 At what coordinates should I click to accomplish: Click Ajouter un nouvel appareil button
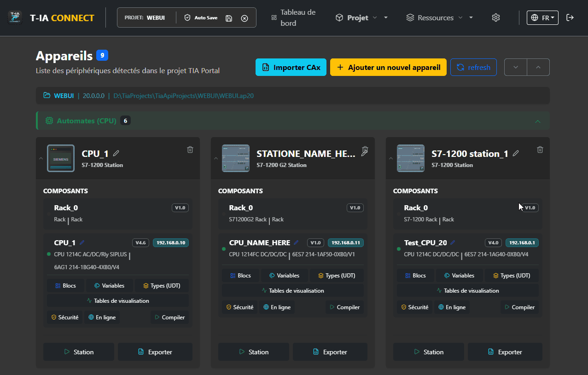click(388, 67)
